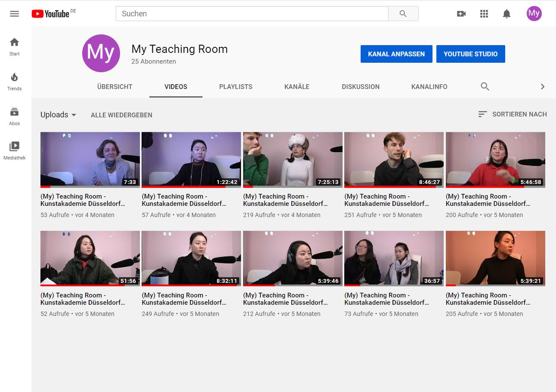Click into the Suchen search field
The width and height of the screenshot is (556, 392).
[x=252, y=14]
